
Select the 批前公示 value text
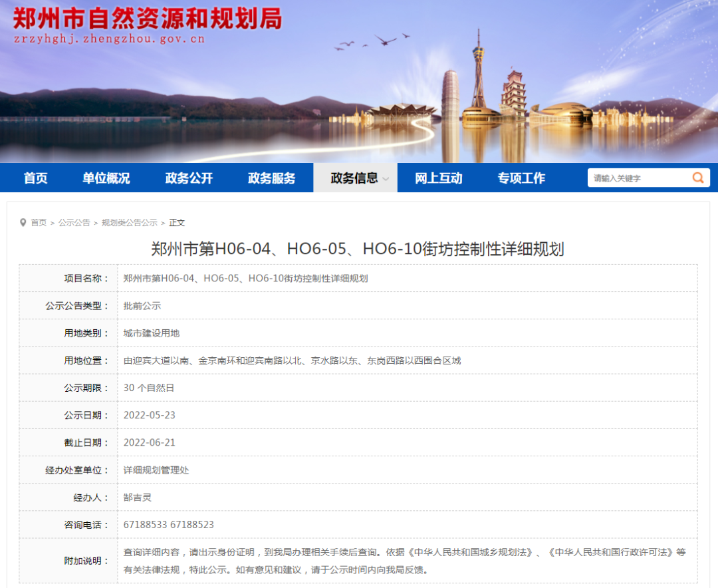(142, 306)
